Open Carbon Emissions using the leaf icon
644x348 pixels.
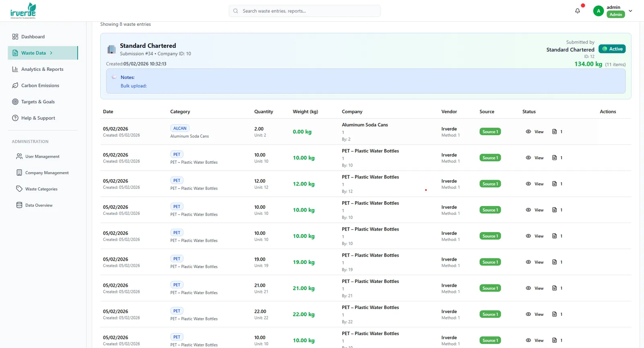15,85
